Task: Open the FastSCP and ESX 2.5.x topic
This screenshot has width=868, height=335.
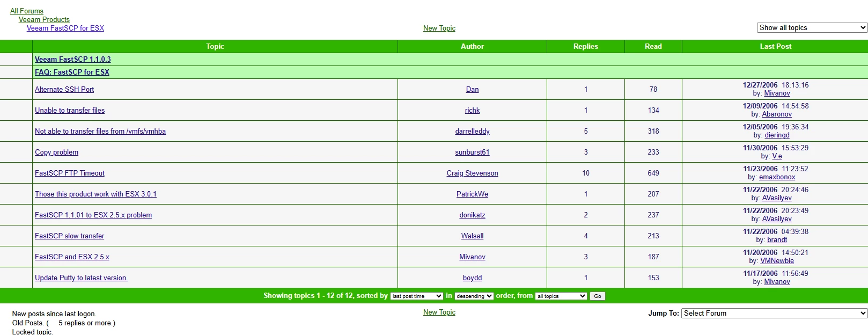Action: point(72,257)
